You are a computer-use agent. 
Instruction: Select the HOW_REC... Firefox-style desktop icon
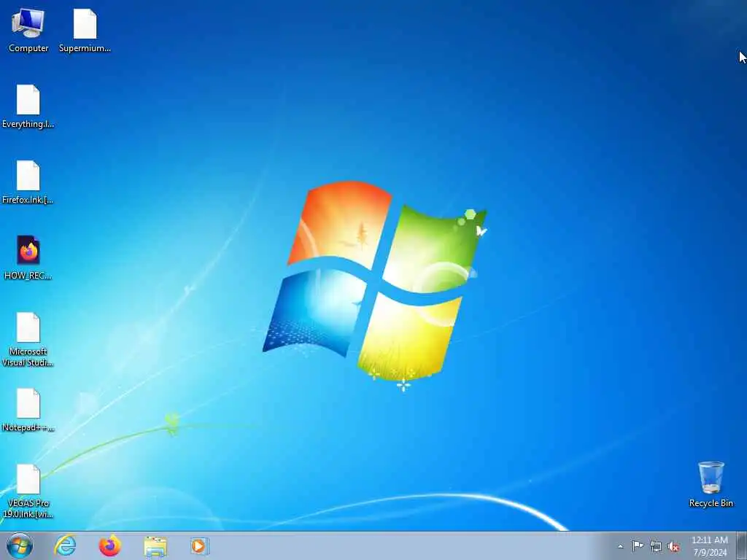pos(28,257)
